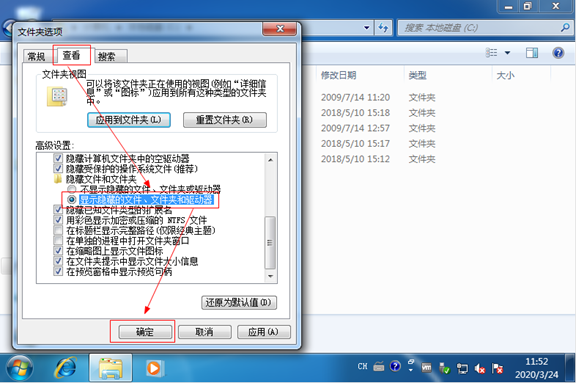Toggle the preview pane icon
The height and width of the screenshot is (383, 576).
(532, 53)
